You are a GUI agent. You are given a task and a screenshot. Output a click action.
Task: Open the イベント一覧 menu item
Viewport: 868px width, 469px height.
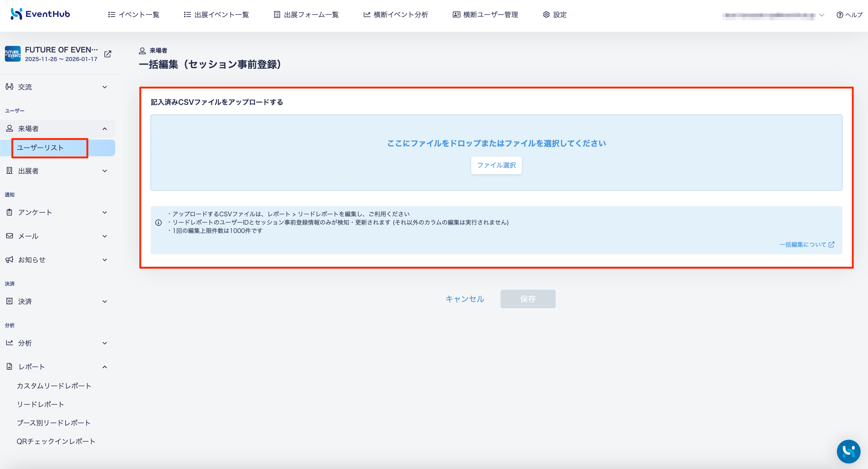pos(134,14)
